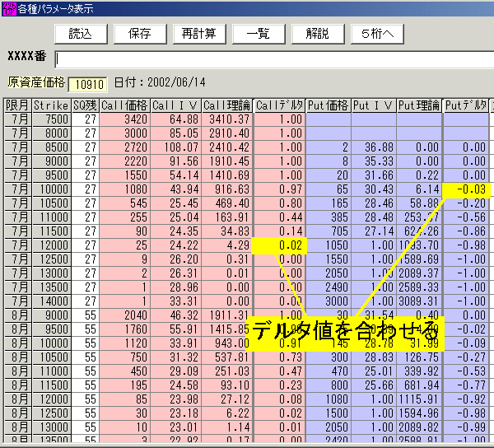The image size is (494, 448).
Task: Click Call IV cell 85.05
Action: pos(176,133)
